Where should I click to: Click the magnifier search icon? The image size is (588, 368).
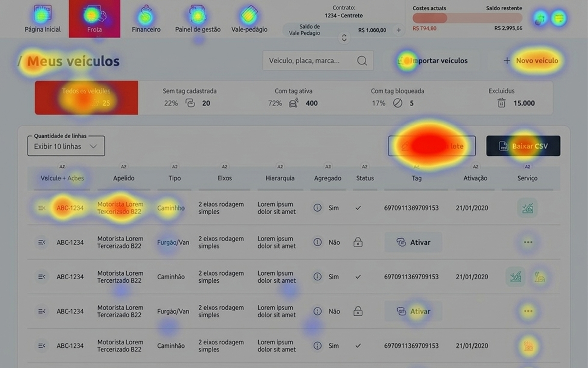(x=362, y=61)
